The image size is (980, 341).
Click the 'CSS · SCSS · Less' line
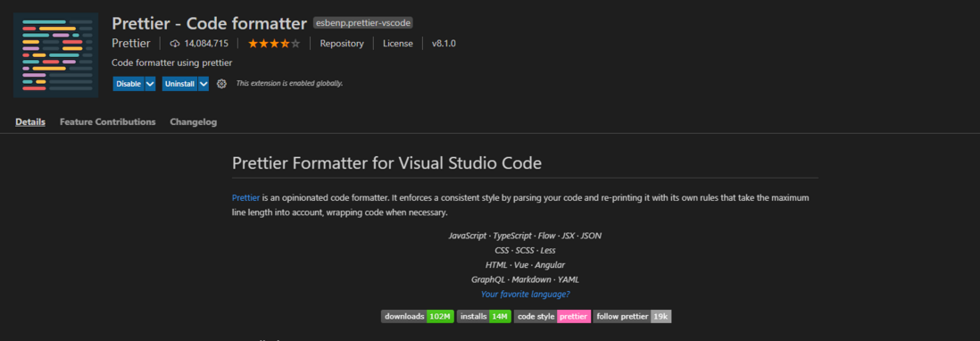tap(525, 251)
